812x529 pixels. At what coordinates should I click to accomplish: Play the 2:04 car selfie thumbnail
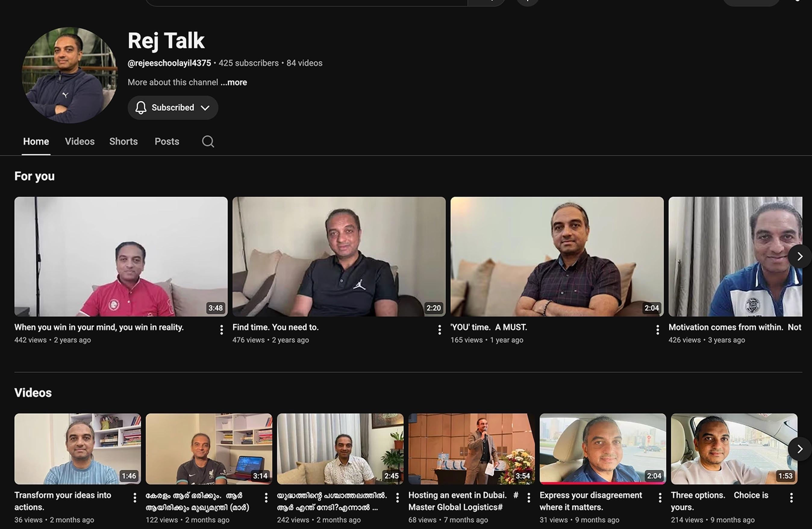click(x=602, y=449)
